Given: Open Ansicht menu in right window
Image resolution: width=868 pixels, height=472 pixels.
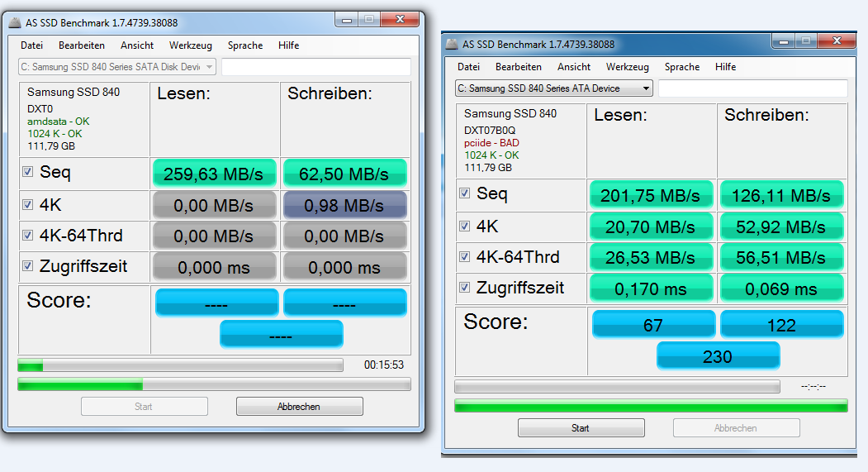Looking at the screenshot, I should click(574, 67).
